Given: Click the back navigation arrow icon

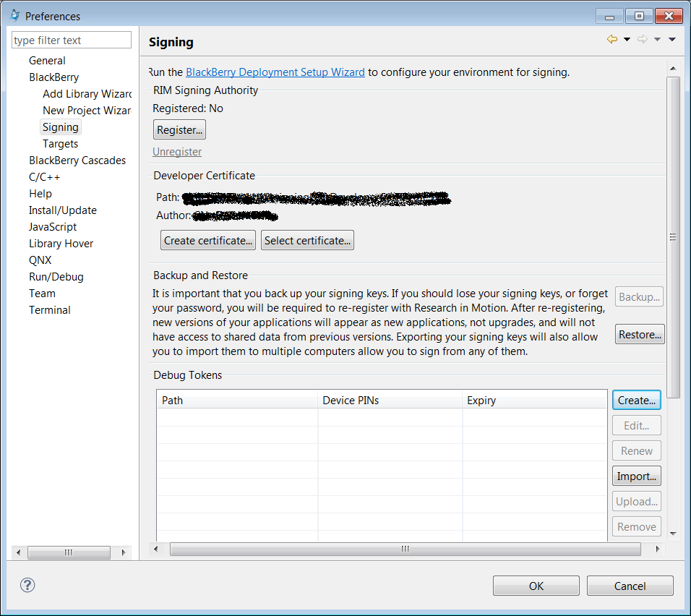Looking at the screenshot, I should pos(612,40).
